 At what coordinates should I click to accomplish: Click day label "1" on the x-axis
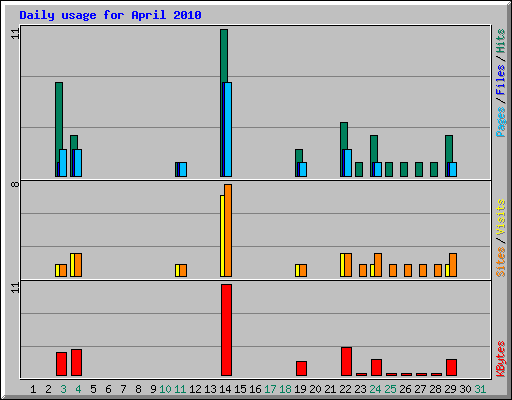[33, 389]
